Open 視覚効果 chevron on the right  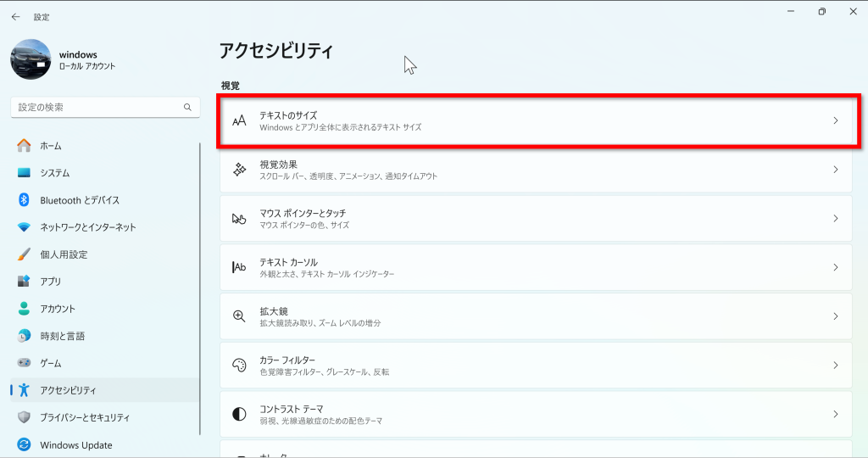point(835,170)
